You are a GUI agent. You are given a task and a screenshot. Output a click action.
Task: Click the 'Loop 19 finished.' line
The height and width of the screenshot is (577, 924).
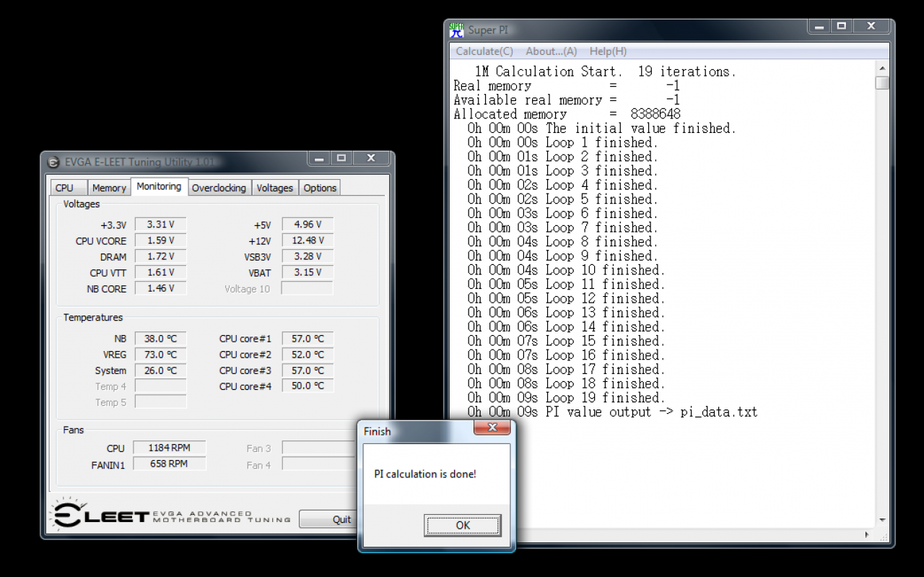566,397
